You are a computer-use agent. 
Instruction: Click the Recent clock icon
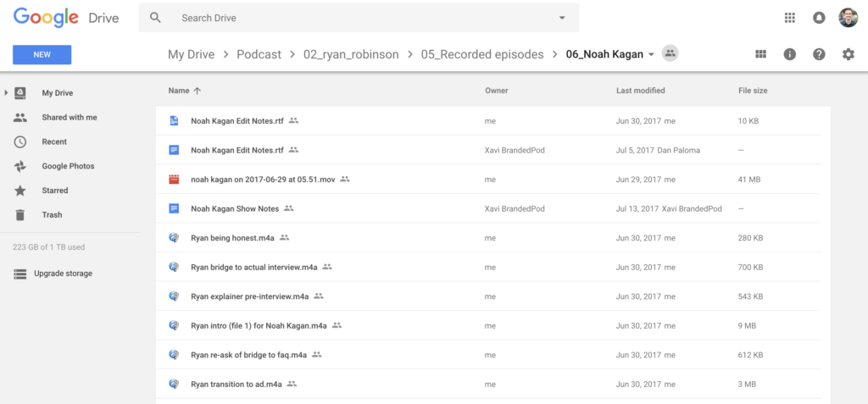click(x=20, y=141)
